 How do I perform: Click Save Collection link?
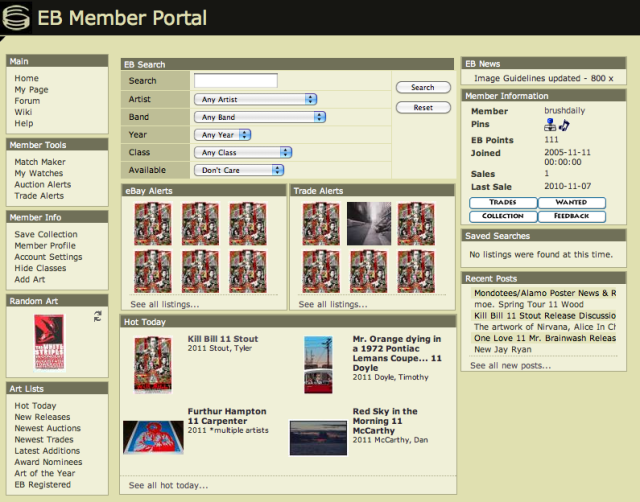pyautogui.click(x=46, y=234)
